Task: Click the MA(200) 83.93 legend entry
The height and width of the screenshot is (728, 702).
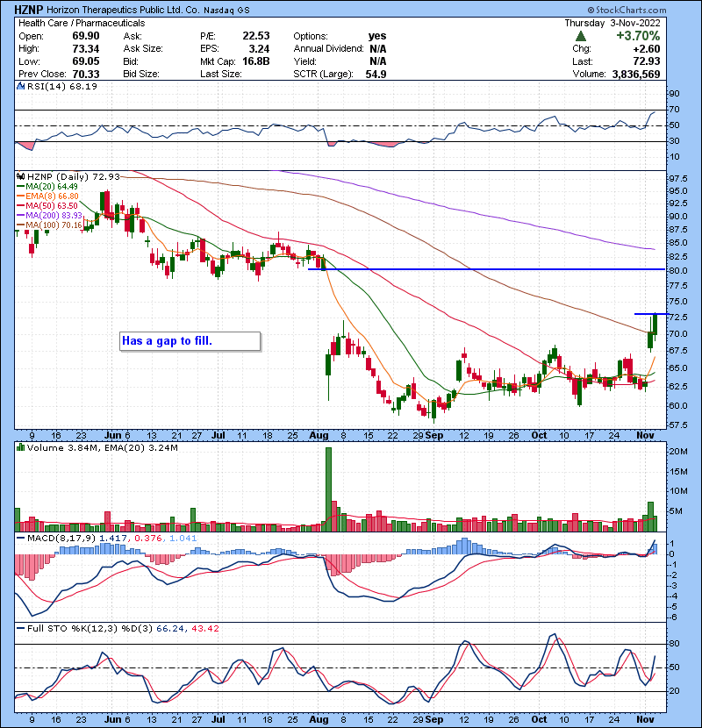Action: [49, 216]
